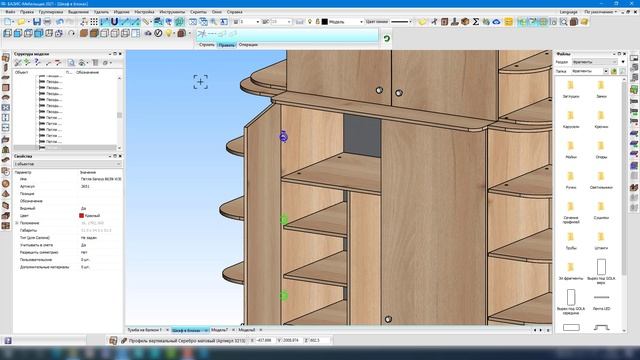
Task: Click the rotate view arrow icon
Action: [x=71, y=33]
